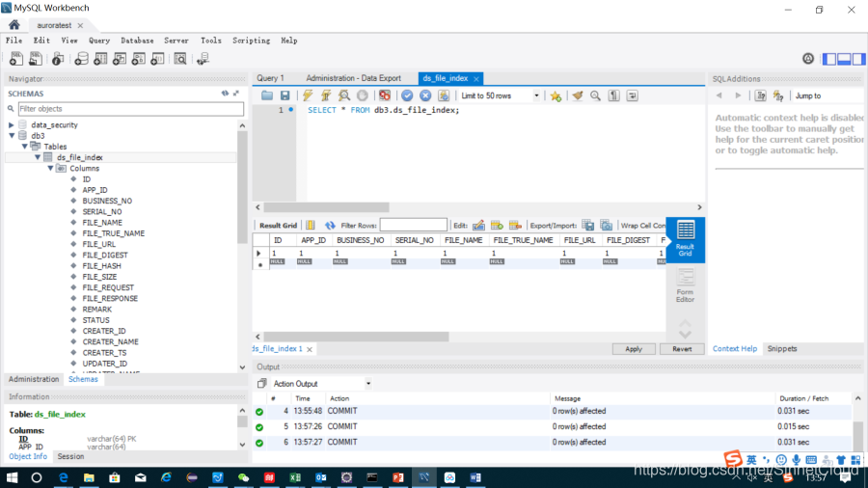Delete the selected rows icon

pos(515,225)
